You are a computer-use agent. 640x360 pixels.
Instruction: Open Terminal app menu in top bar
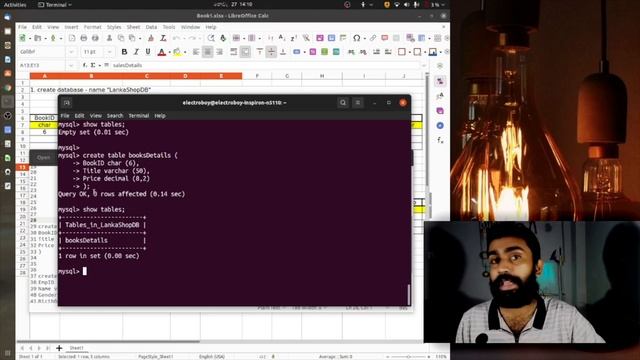tap(54, 4)
